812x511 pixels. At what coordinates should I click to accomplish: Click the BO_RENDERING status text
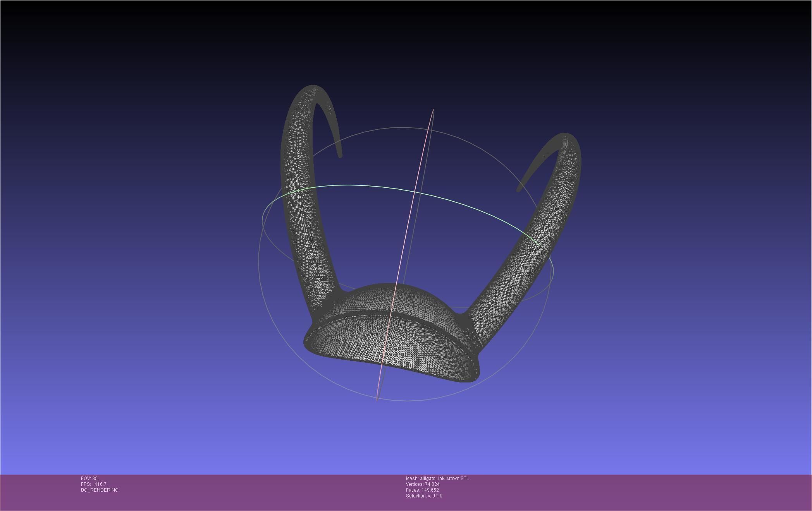[x=100, y=490]
